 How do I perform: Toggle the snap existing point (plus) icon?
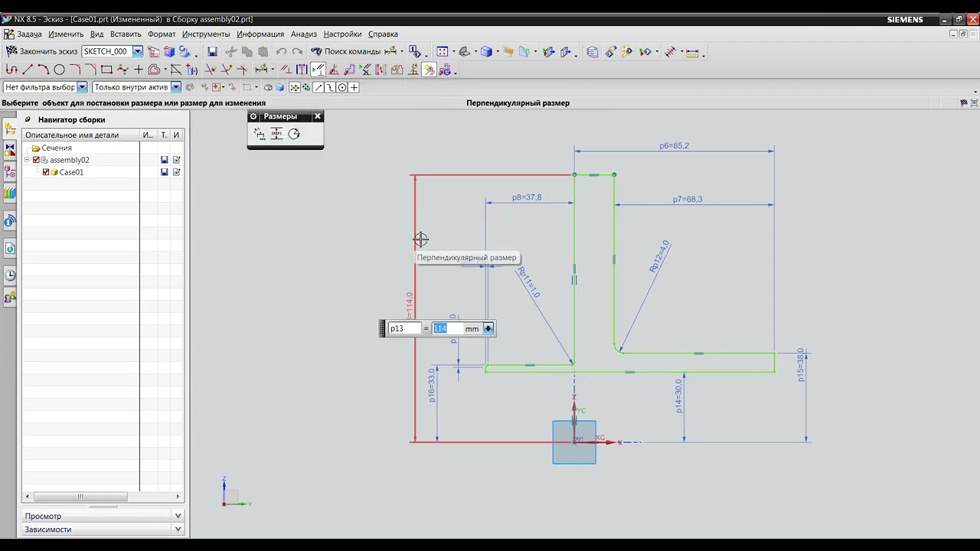(354, 87)
